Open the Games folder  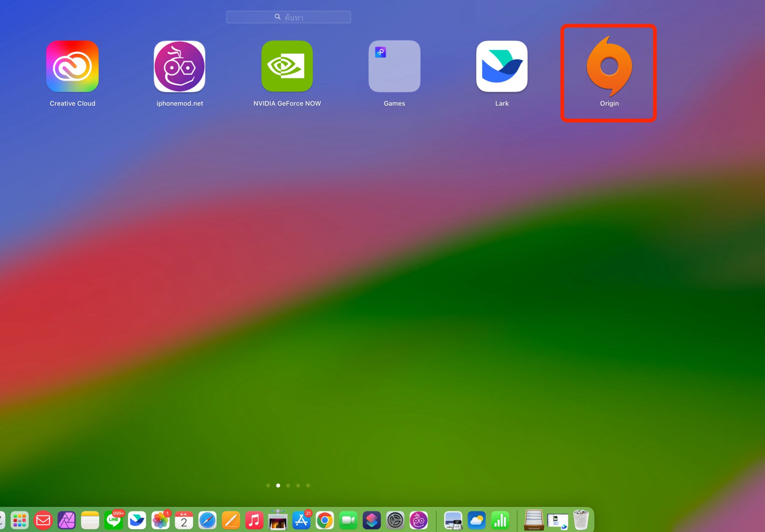tap(394, 66)
